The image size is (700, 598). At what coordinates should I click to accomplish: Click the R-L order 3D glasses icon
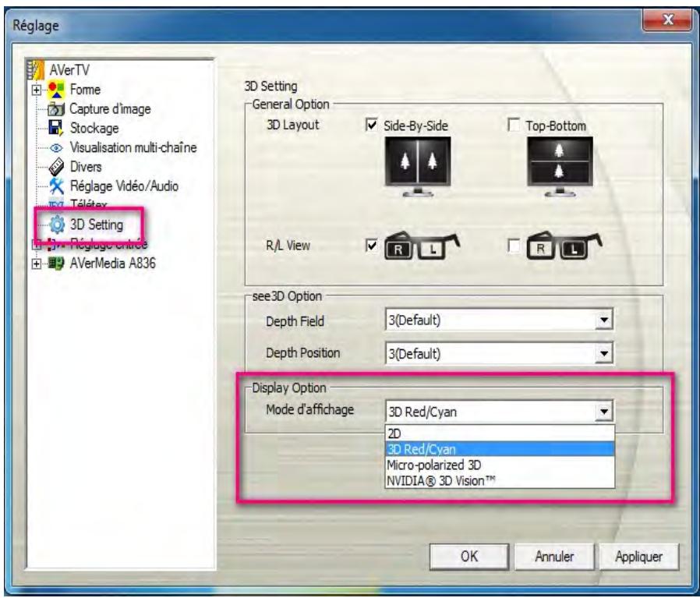coord(422,246)
